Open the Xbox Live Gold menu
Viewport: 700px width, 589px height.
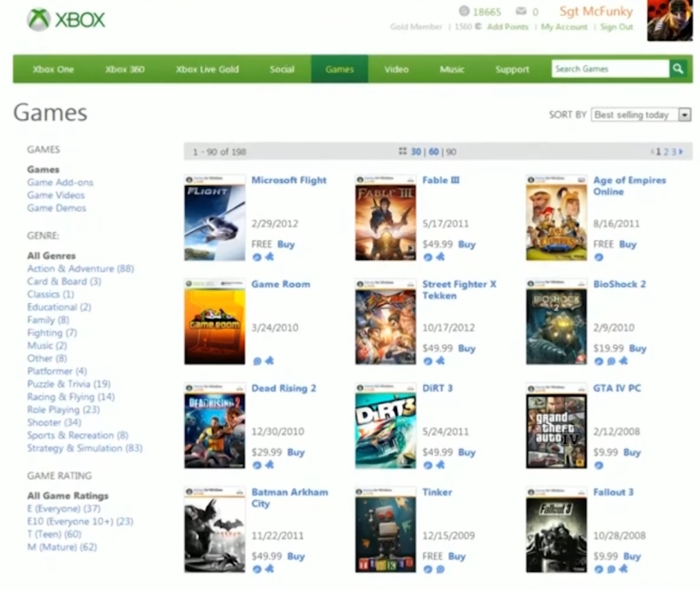coord(207,69)
